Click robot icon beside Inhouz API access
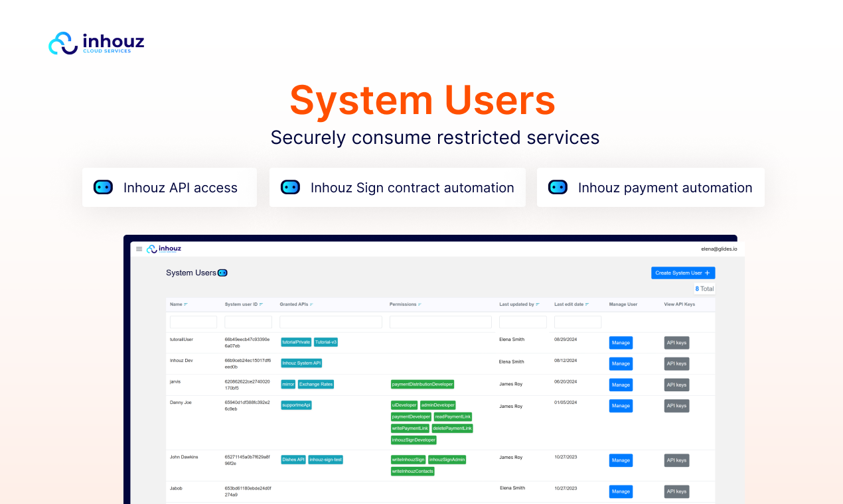Viewport: 843px width, 504px height. (x=103, y=187)
